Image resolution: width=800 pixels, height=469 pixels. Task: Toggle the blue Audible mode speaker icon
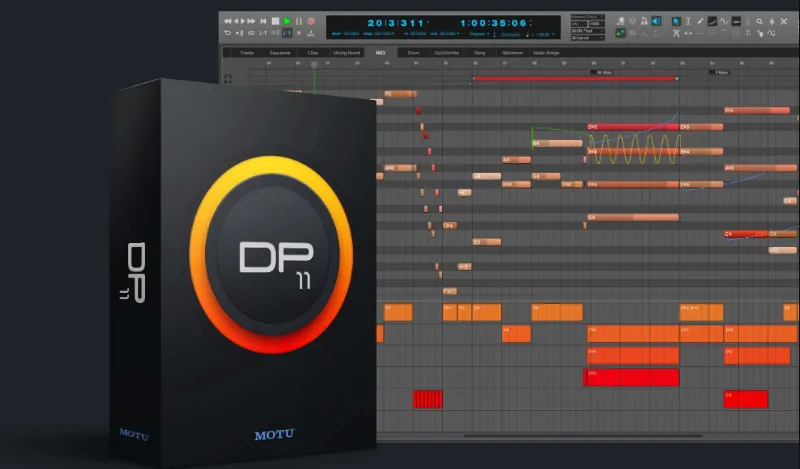pyautogui.click(x=656, y=21)
